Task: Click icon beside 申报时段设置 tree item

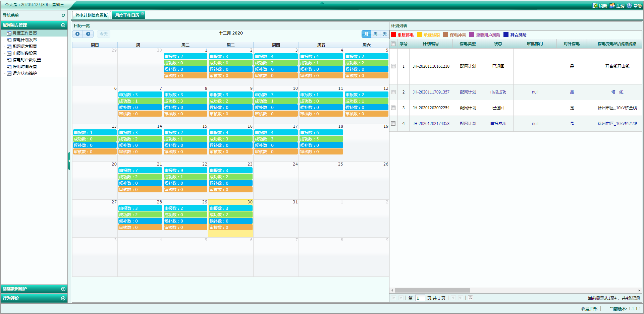Action: tap(9, 53)
